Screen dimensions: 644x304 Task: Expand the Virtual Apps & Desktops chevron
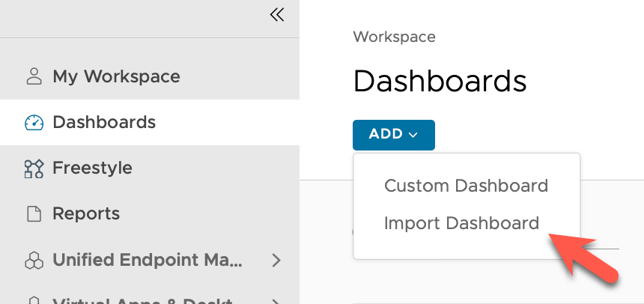point(276,300)
